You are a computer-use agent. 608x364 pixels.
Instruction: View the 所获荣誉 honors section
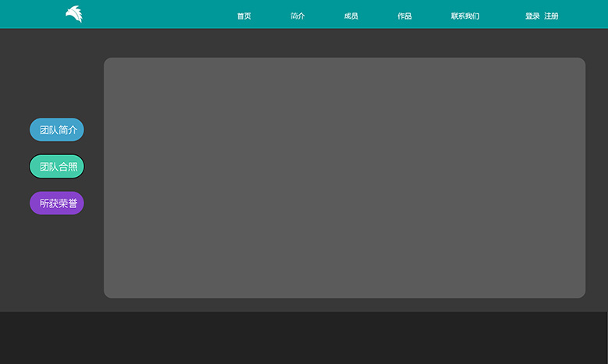(x=57, y=203)
